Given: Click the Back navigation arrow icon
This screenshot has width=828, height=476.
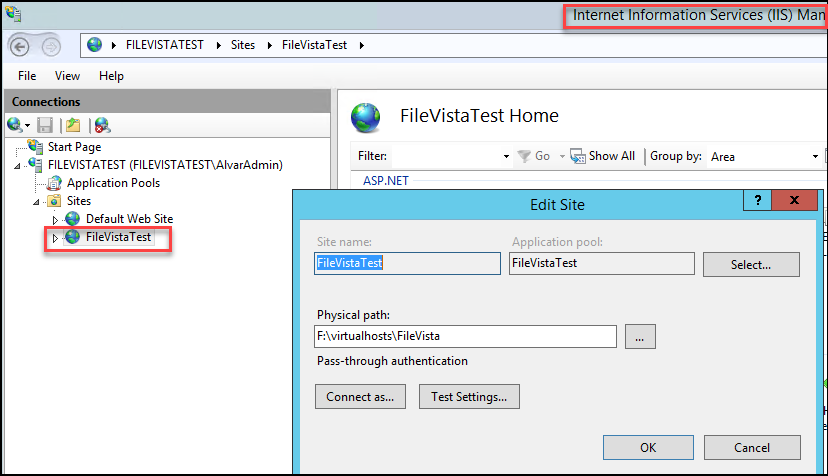Looking at the screenshot, I should 20,47.
